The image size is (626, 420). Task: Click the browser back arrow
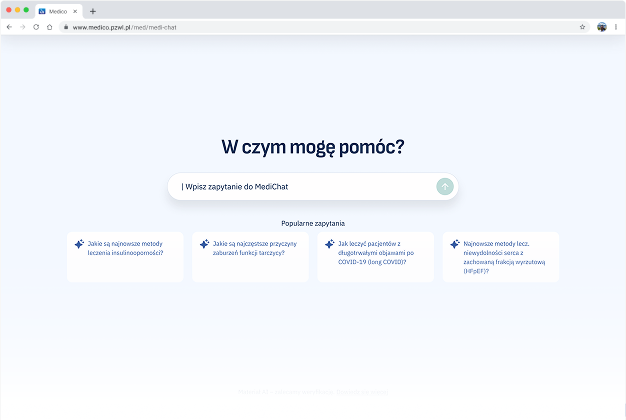[10, 27]
